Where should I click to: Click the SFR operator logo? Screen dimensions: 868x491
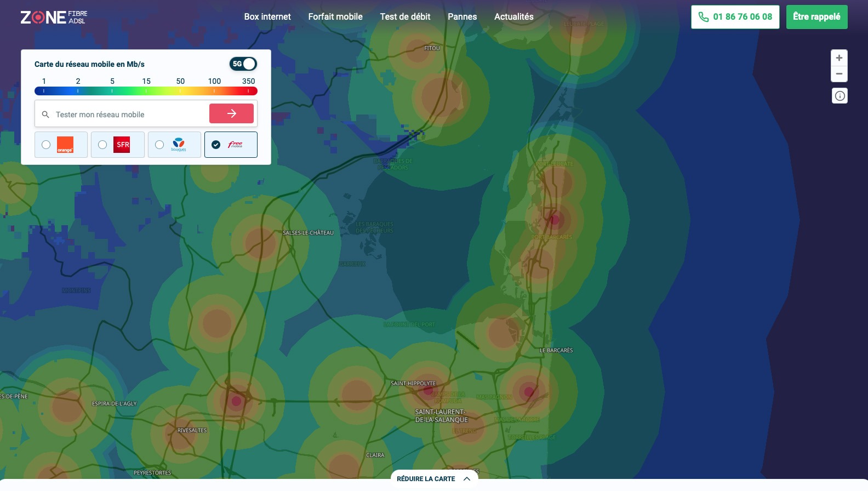pos(122,145)
